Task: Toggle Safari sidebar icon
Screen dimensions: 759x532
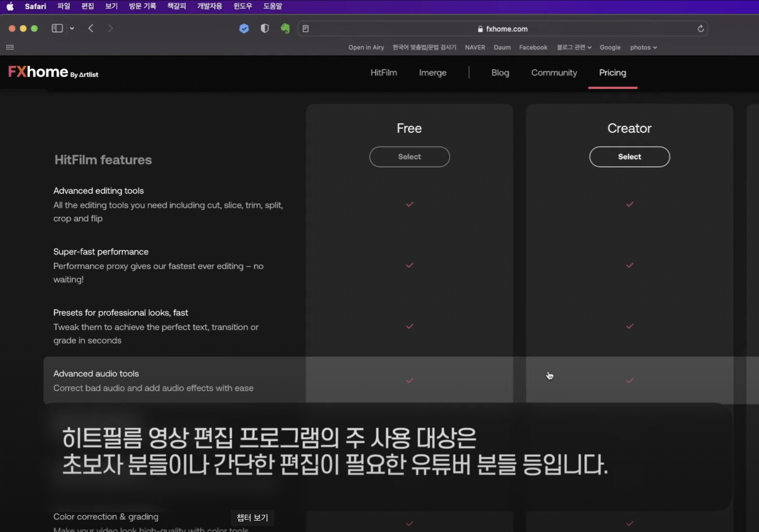Action: tap(57, 28)
